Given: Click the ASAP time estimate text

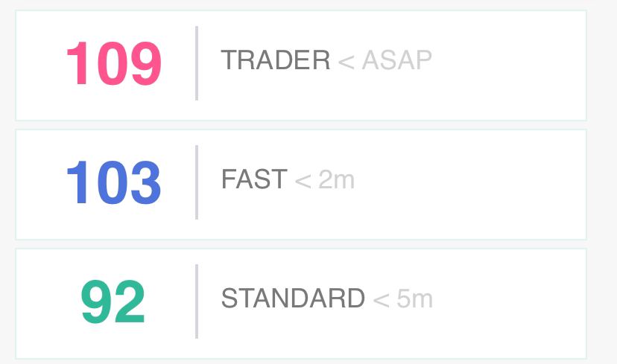Looking at the screenshot, I should click(396, 60).
